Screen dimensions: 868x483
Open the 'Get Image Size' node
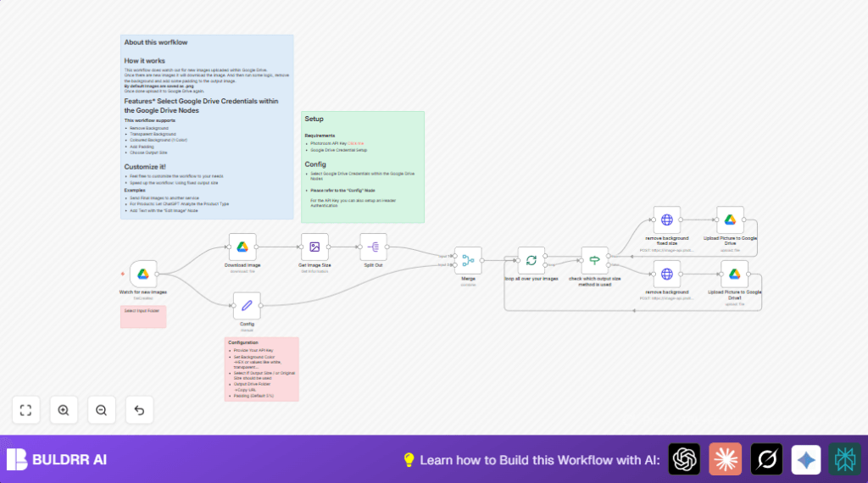pyautogui.click(x=314, y=247)
